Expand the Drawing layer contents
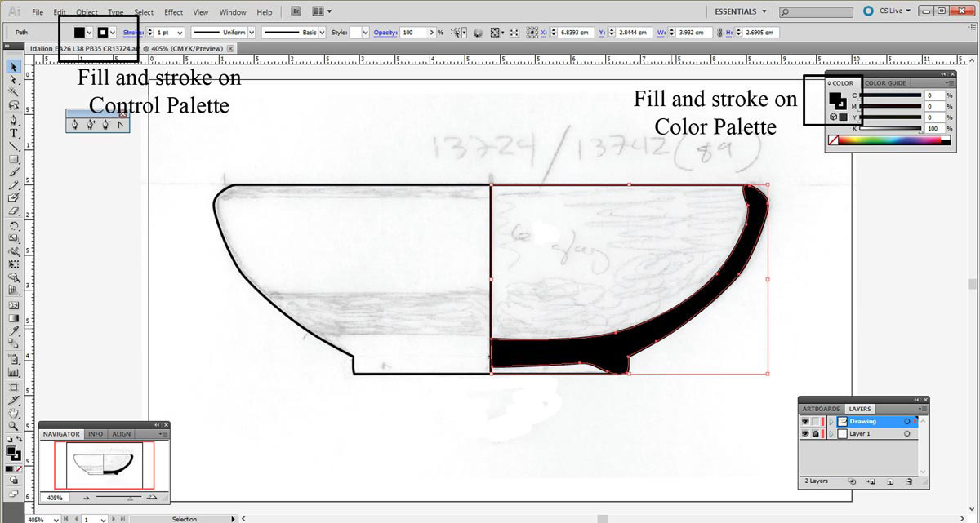 pyautogui.click(x=831, y=421)
